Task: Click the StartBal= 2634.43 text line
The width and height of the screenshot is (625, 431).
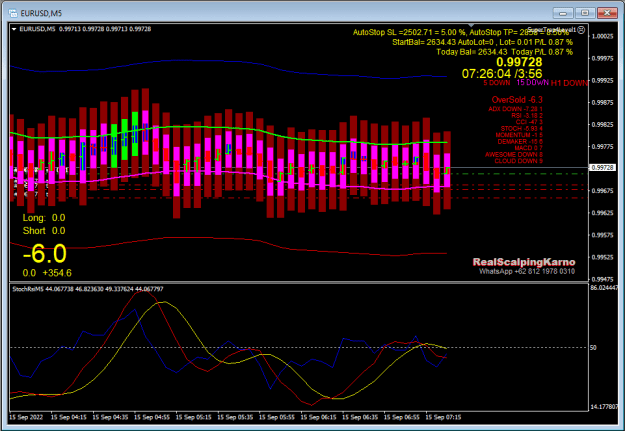Action: point(482,42)
